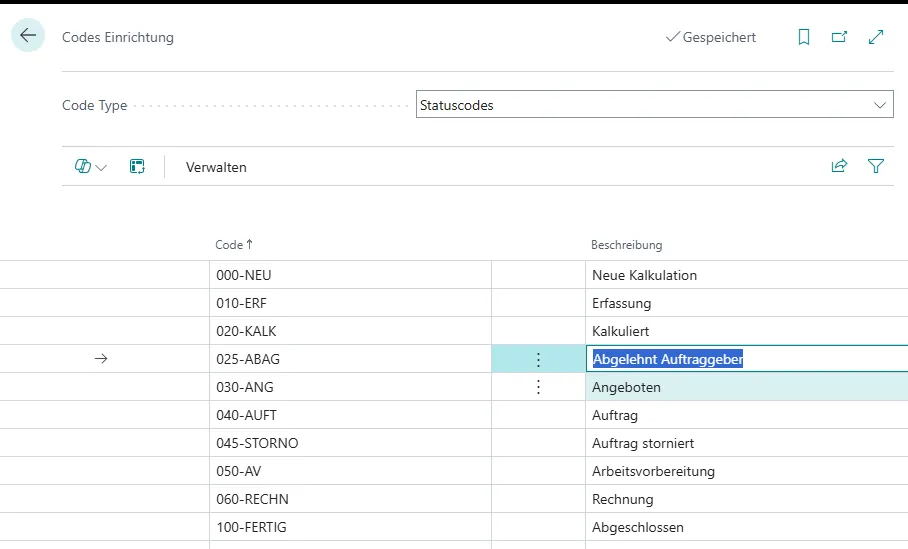Expand page to full screen icon
908x549 pixels.
coord(876,37)
